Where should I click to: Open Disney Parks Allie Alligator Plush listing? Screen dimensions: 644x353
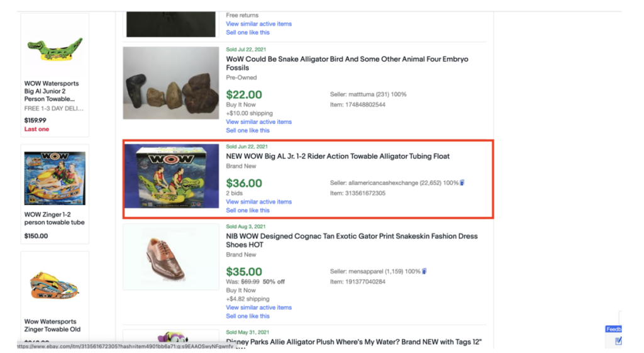pos(354,342)
